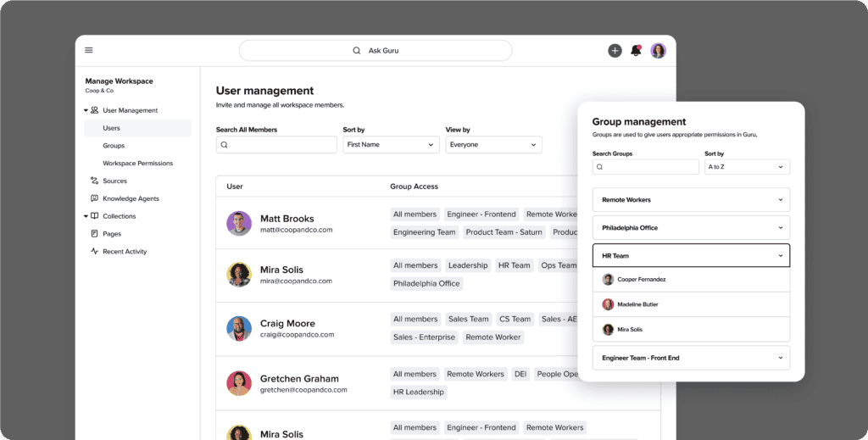Click the plus create button

pyautogui.click(x=615, y=51)
